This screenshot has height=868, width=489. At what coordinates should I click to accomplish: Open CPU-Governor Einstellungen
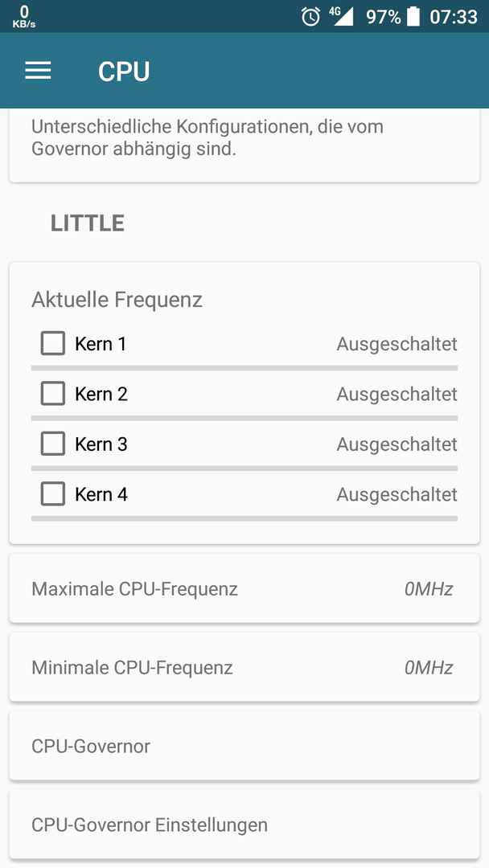(244, 824)
